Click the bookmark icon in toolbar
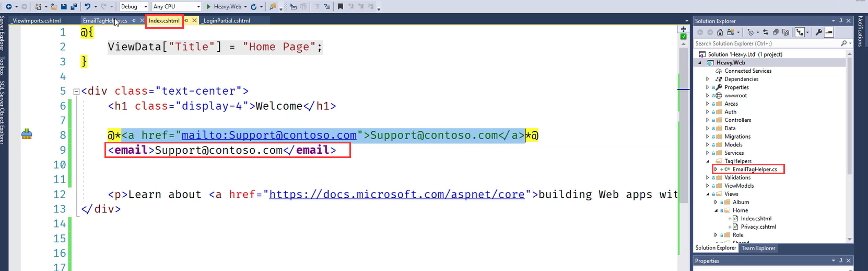The height and width of the screenshot is (271, 868). 340,7
